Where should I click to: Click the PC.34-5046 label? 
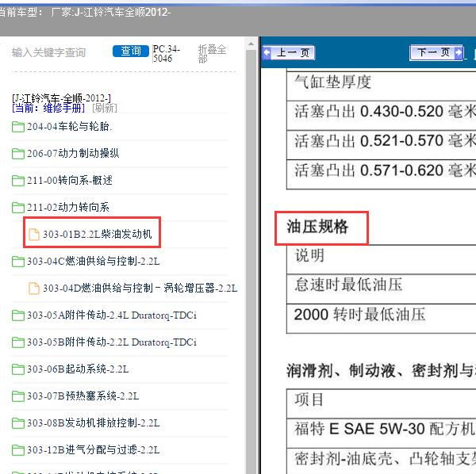167,54
